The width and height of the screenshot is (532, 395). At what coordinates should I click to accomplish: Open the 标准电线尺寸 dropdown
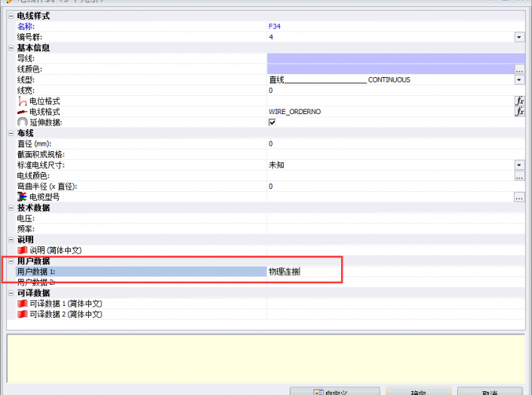pyautogui.click(x=519, y=165)
